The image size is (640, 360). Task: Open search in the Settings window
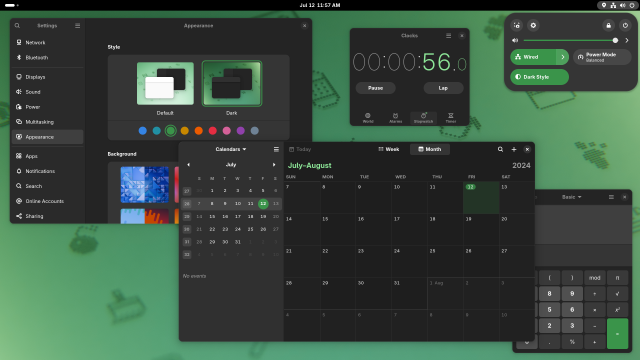(17, 26)
